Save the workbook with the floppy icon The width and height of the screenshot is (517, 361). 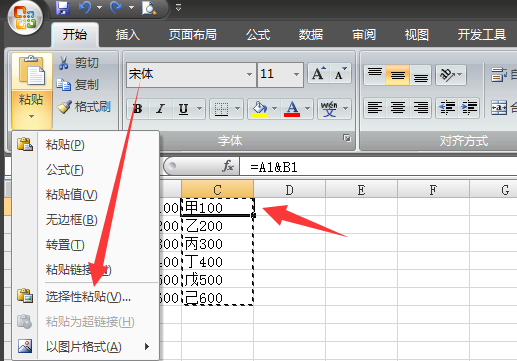click(x=63, y=8)
